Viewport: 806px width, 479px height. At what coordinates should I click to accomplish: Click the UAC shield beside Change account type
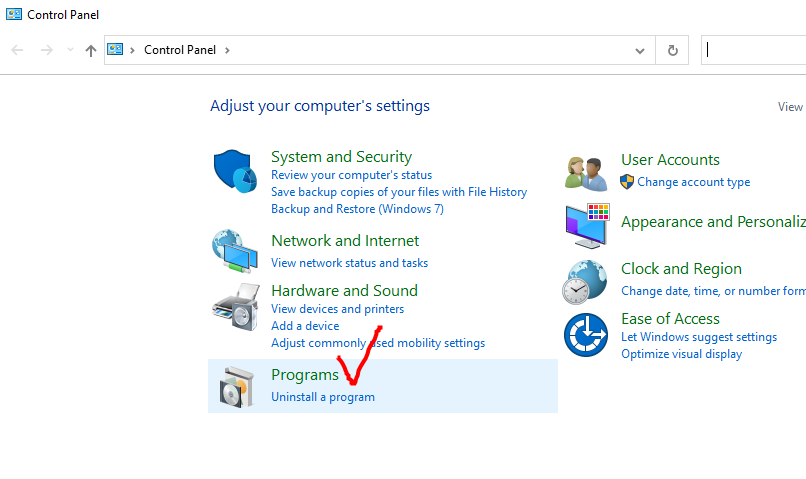point(627,181)
